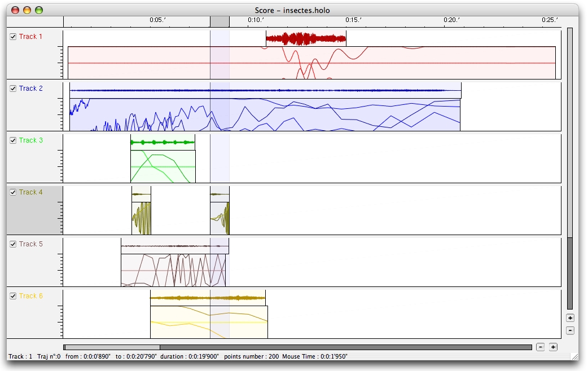Uncheck the Track 1 checkbox
Image resolution: width=588 pixels, height=371 pixels.
coord(13,37)
